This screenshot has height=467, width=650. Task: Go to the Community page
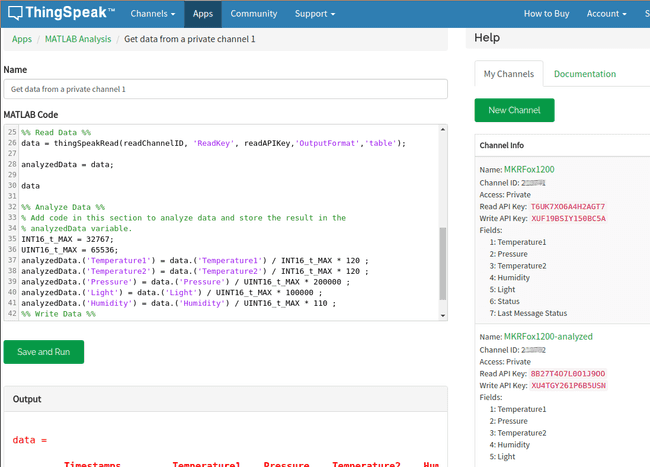[254, 14]
